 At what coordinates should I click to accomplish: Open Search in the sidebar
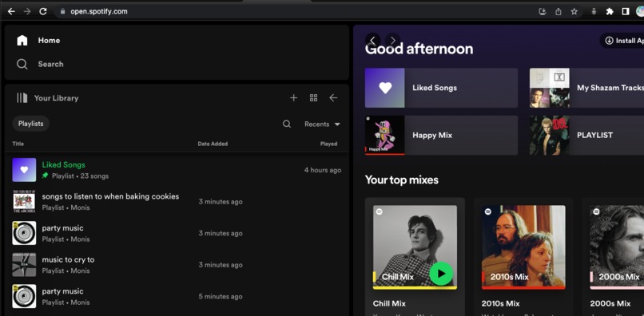coord(50,64)
